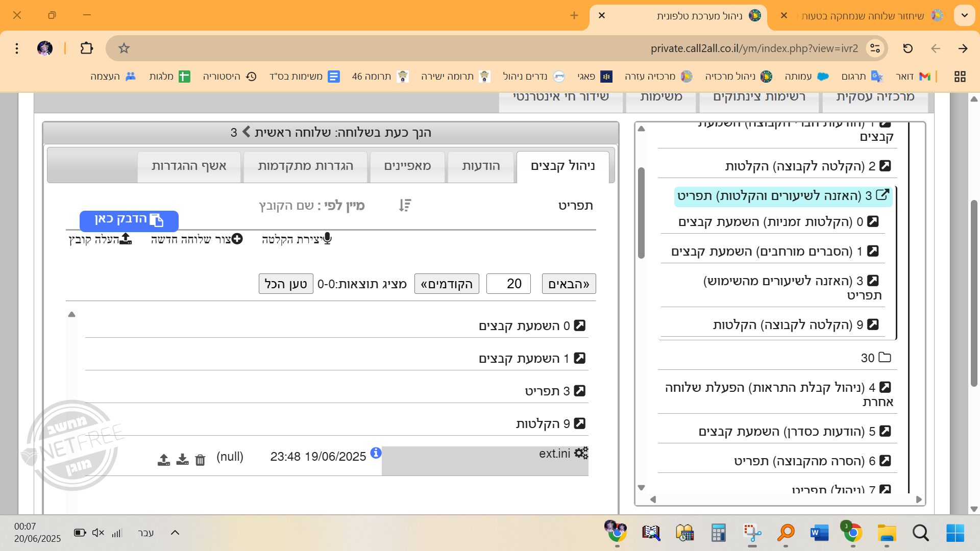980x551 pixels.
Task: Open the תרגום translate bookmark
Action: 862,77
